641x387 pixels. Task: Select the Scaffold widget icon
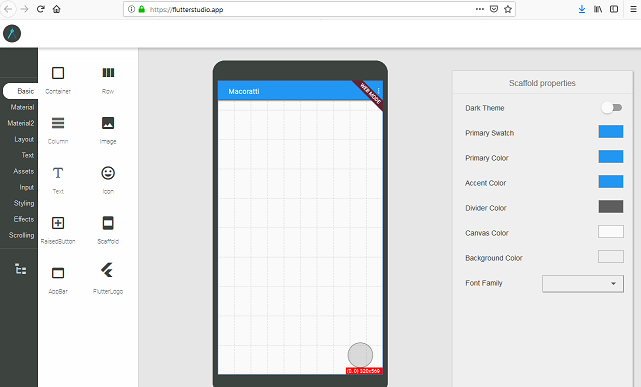pos(108,223)
